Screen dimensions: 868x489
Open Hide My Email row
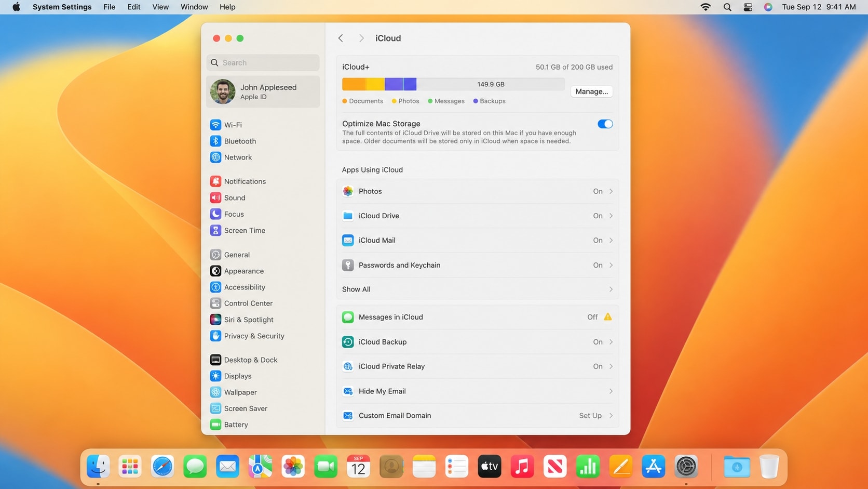click(x=478, y=391)
